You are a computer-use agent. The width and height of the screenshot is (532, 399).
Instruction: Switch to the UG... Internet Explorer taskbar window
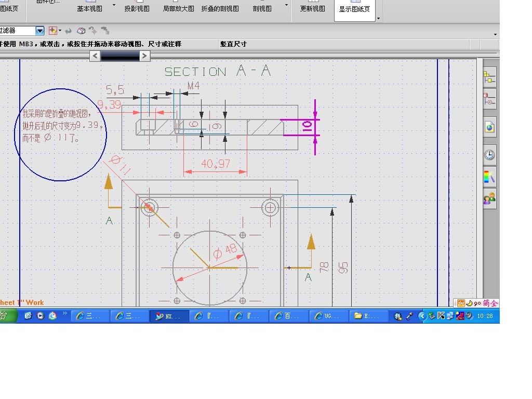[x=329, y=316]
